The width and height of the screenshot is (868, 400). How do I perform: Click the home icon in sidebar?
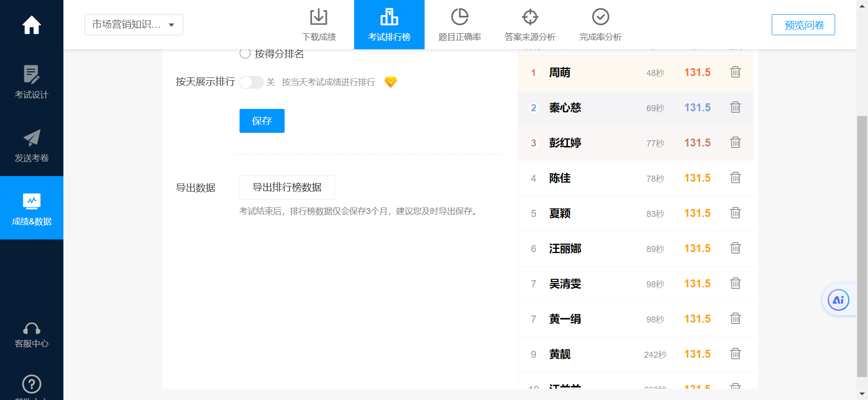click(x=31, y=25)
